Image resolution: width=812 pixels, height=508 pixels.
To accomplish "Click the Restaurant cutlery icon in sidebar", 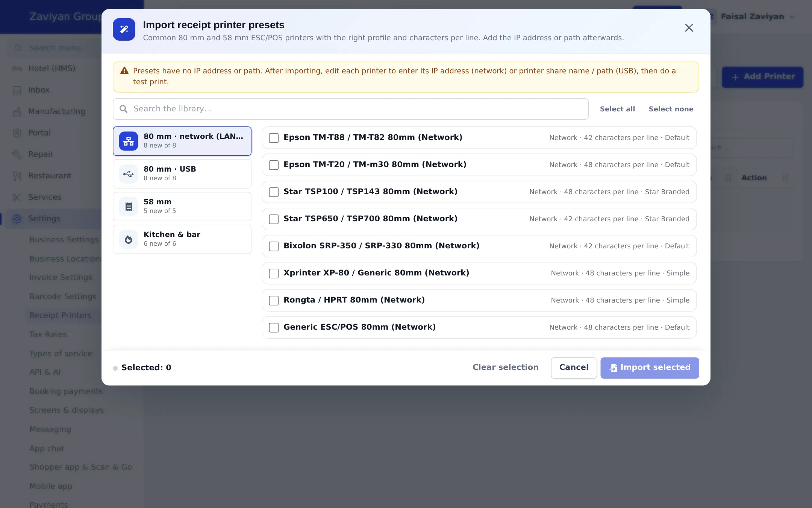I will click(x=17, y=176).
